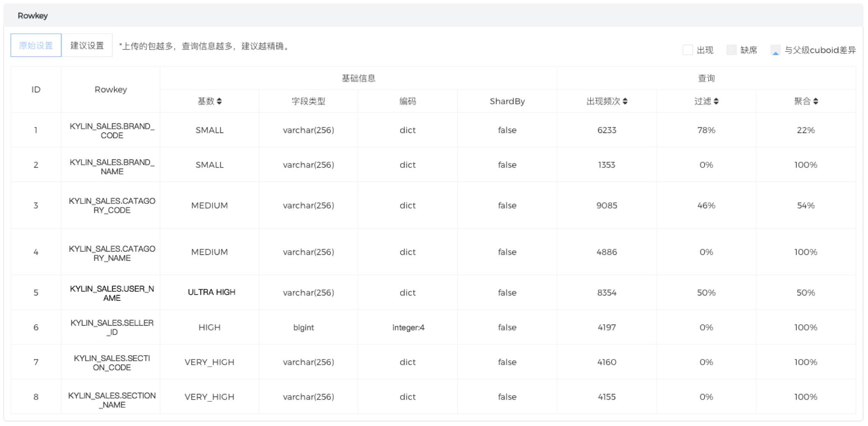Screen dimensions: 868x426
Task: Click the 出现 legend swatch
Action: [688, 50]
